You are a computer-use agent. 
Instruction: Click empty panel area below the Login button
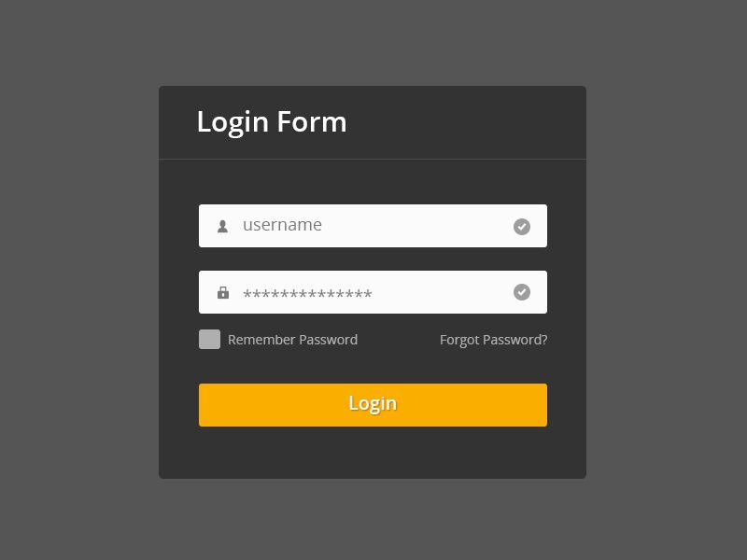[x=373, y=453]
